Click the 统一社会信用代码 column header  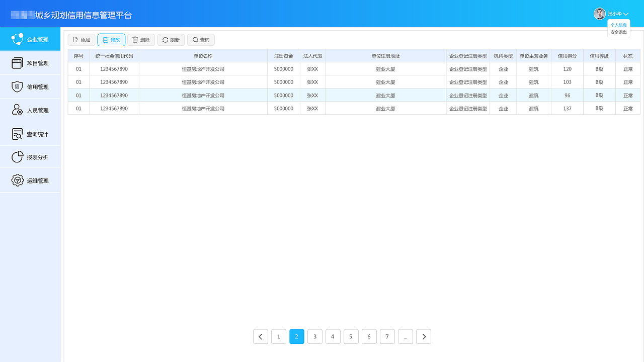(114, 56)
